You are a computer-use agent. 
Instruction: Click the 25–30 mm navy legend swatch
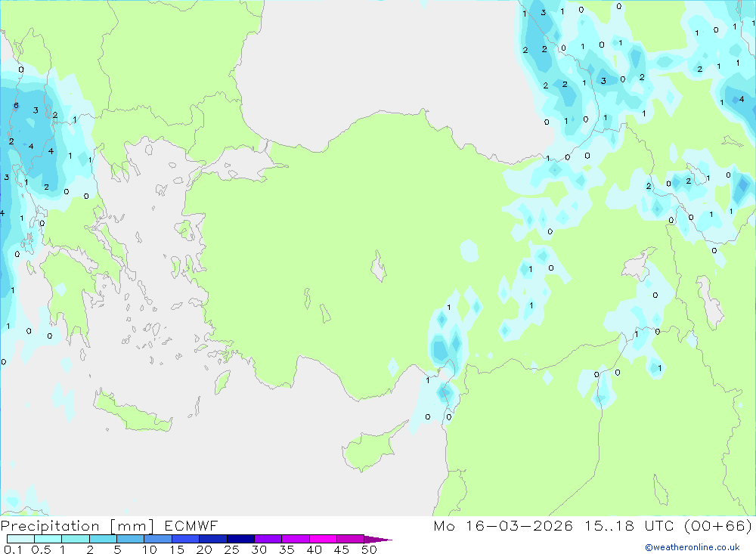(240, 539)
